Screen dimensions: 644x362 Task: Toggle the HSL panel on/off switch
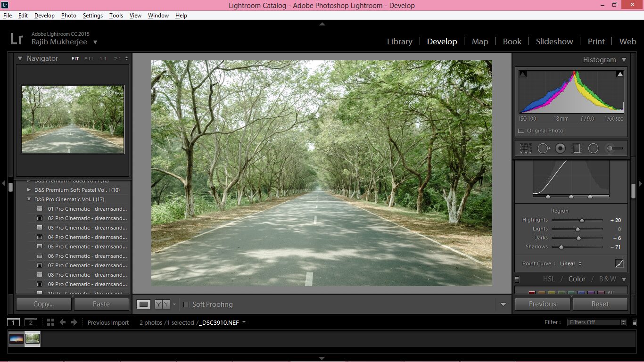(x=517, y=279)
